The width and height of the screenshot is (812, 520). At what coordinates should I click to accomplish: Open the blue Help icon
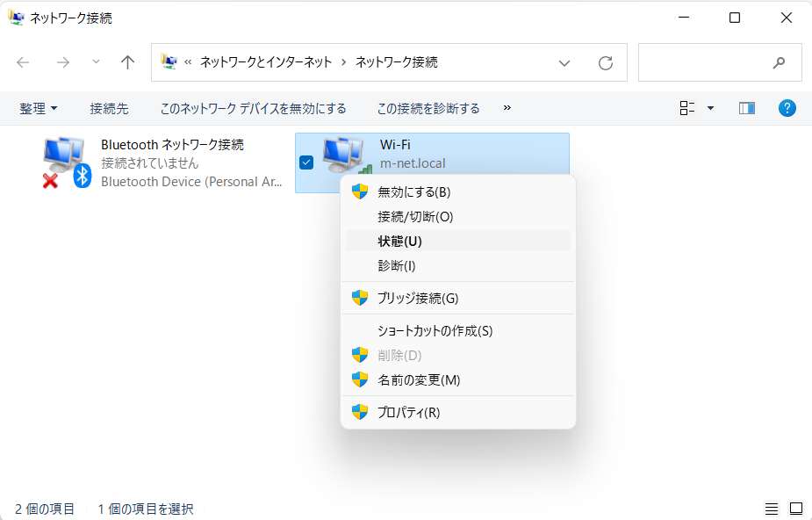[x=787, y=108]
